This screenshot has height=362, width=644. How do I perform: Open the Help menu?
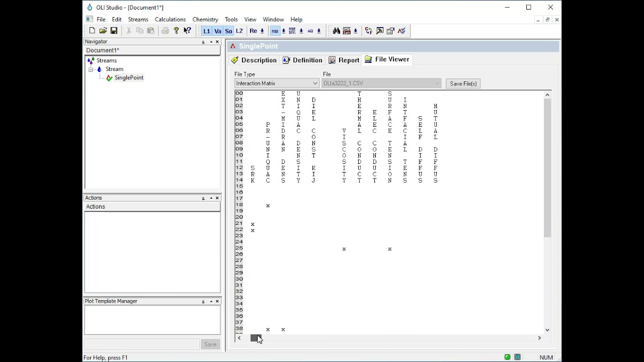(296, 20)
